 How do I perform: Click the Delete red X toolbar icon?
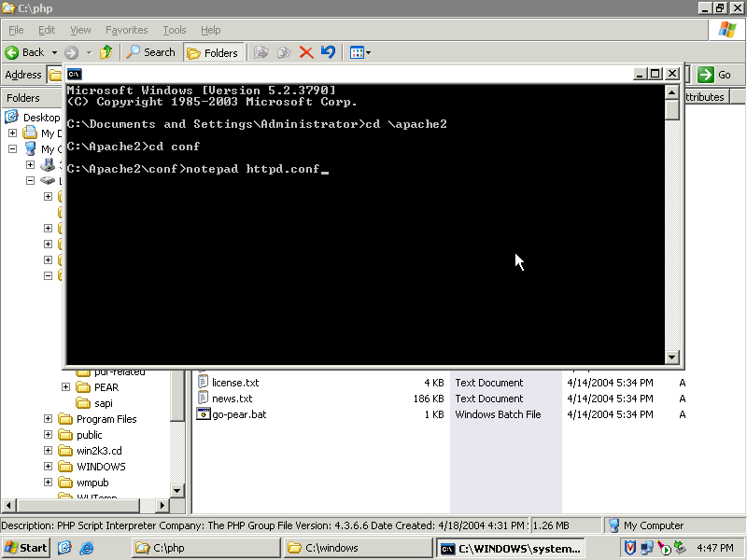305,52
